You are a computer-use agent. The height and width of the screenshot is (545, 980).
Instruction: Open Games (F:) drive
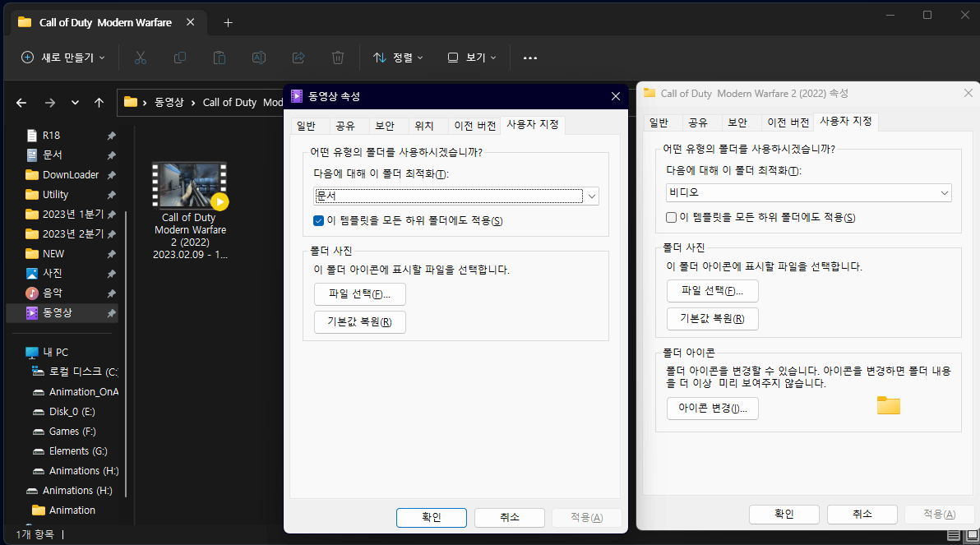72,432
